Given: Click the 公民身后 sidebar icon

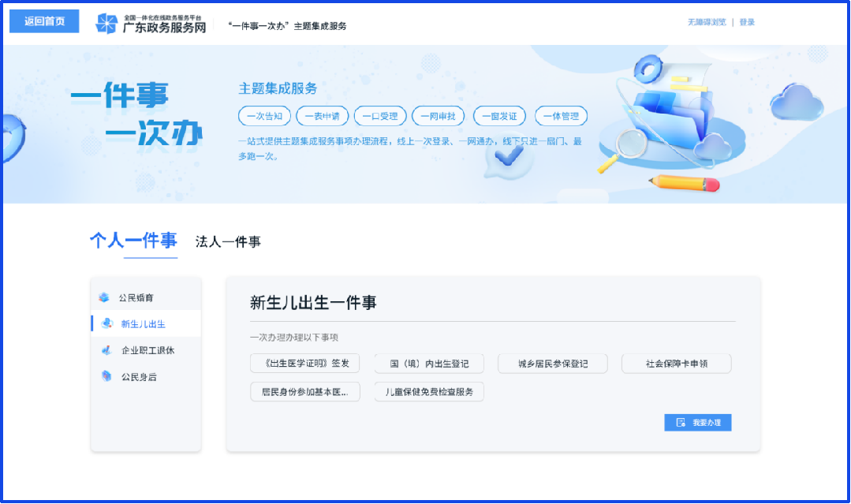Looking at the screenshot, I should pos(106,377).
